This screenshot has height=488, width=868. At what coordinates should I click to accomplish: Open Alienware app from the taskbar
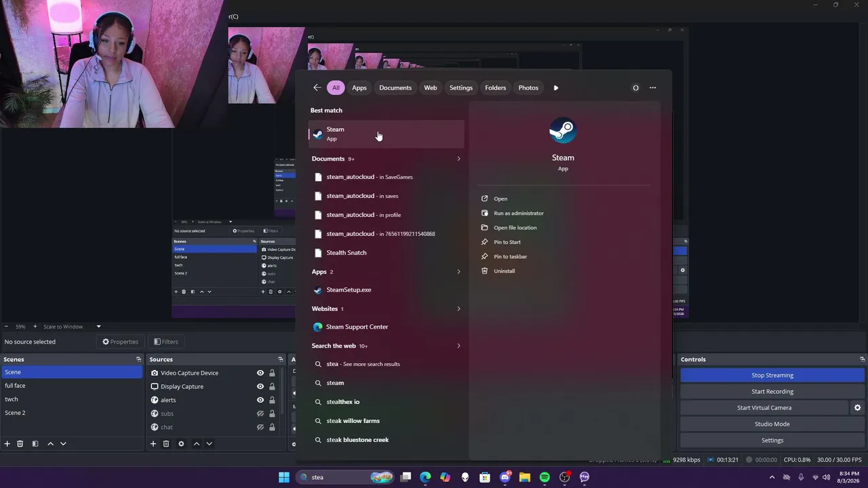[x=465, y=477]
